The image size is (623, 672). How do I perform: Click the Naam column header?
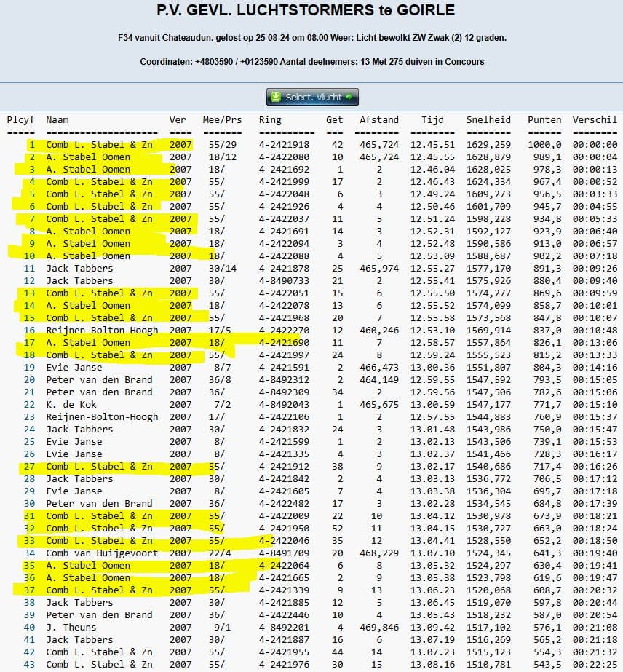tap(58, 119)
